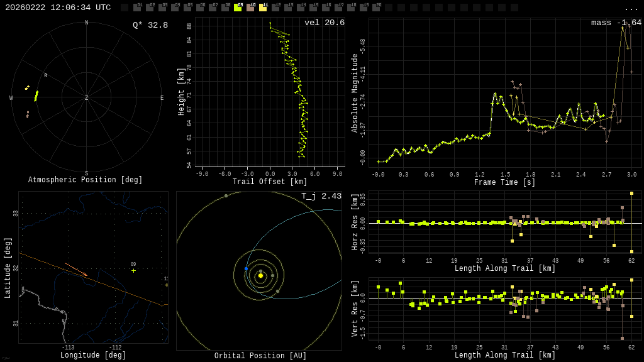Click the vel 20.6 velocity readout
This screenshot has height=362, width=644.
tap(324, 23)
